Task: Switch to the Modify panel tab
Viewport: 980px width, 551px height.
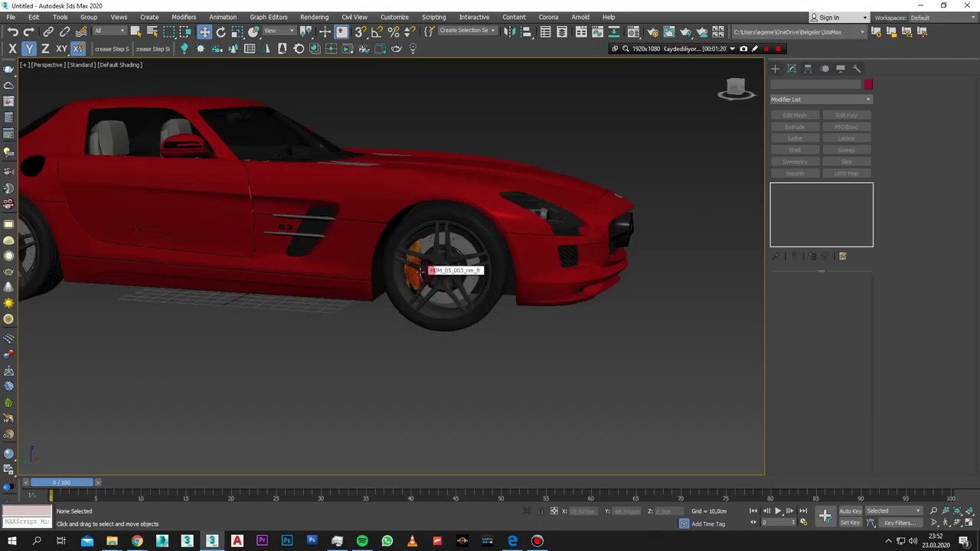Action: pos(792,69)
